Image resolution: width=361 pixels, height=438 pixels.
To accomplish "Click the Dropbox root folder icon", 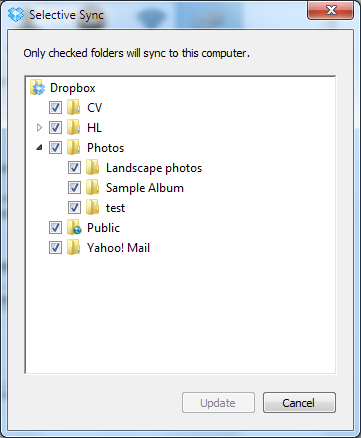I will point(37,88).
